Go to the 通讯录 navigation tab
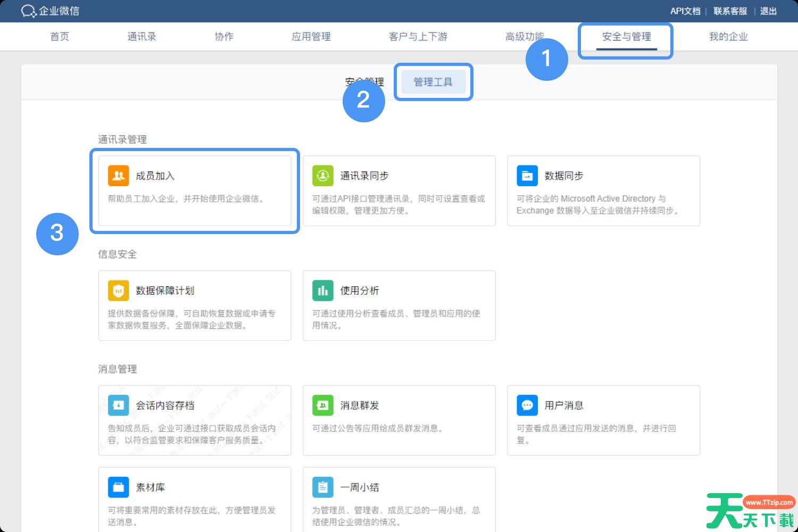 142,37
